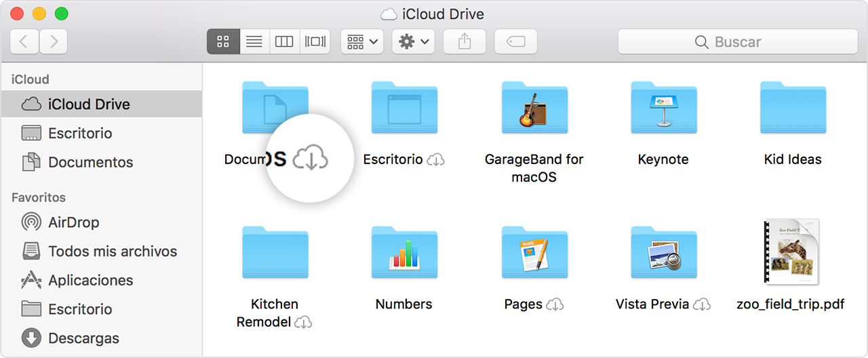Viewport: 868px width, 358px height.
Task: Click the Buscar search field
Action: point(738,42)
